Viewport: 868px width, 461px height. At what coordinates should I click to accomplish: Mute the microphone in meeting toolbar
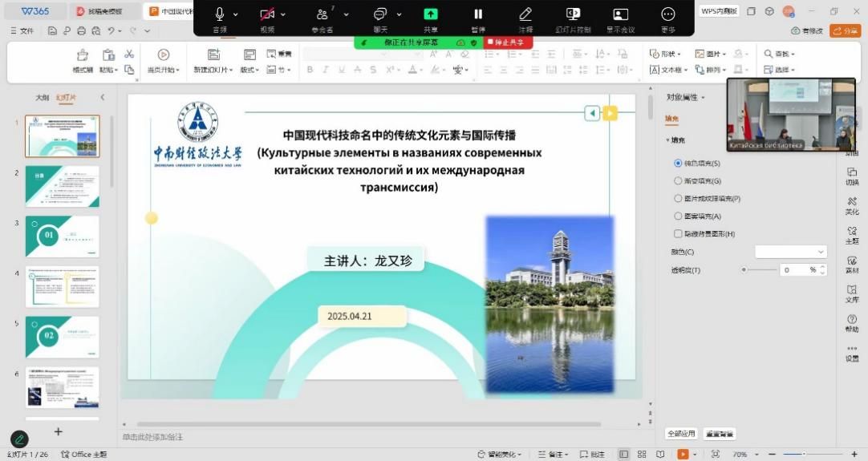219,14
